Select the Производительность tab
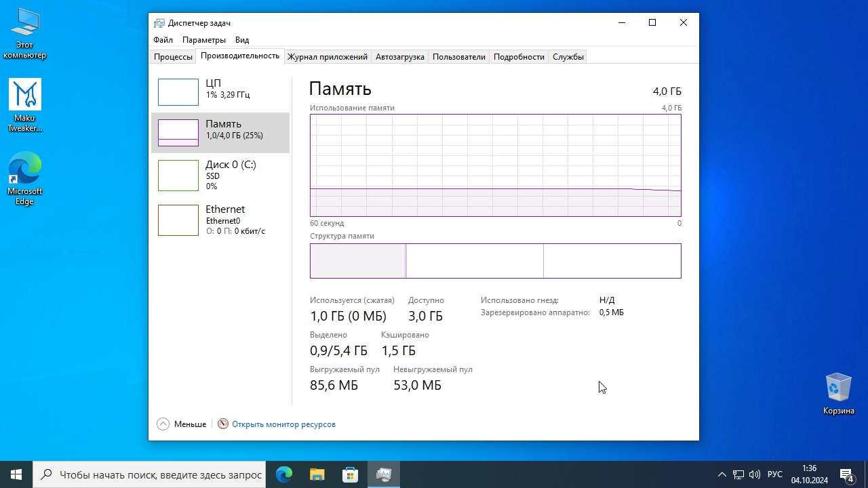868x488 pixels. 240,56
